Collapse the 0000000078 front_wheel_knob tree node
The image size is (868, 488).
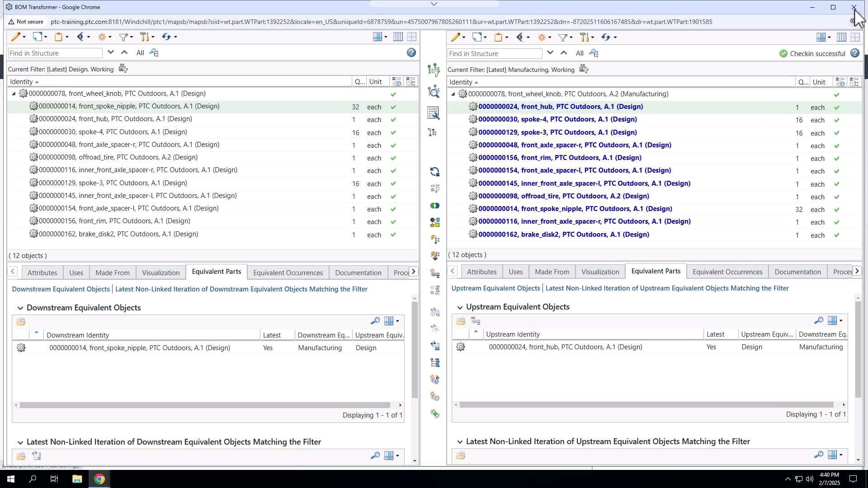point(13,94)
